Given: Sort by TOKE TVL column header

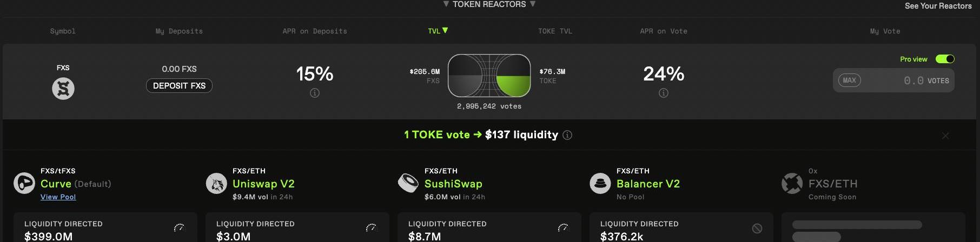Looking at the screenshot, I should (x=555, y=31).
